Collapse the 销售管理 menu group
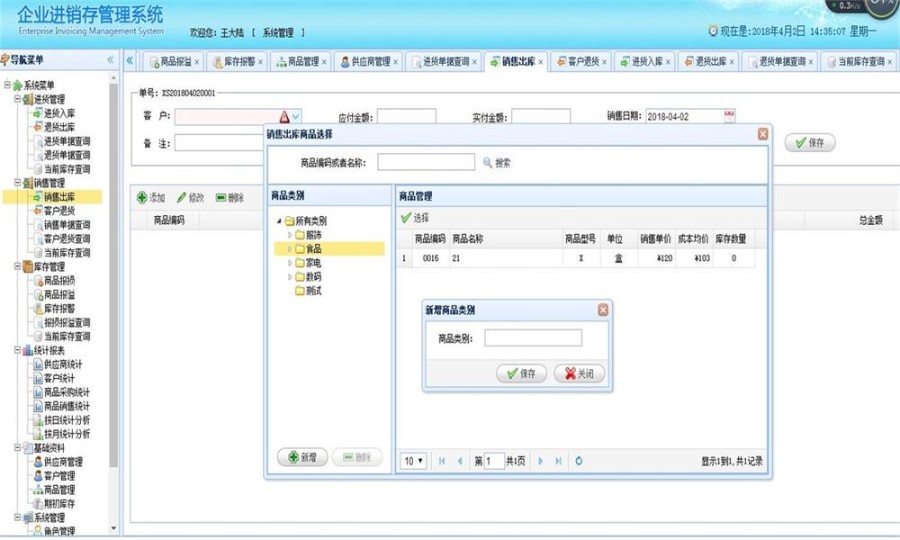The height and width of the screenshot is (540, 900). [x=17, y=183]
